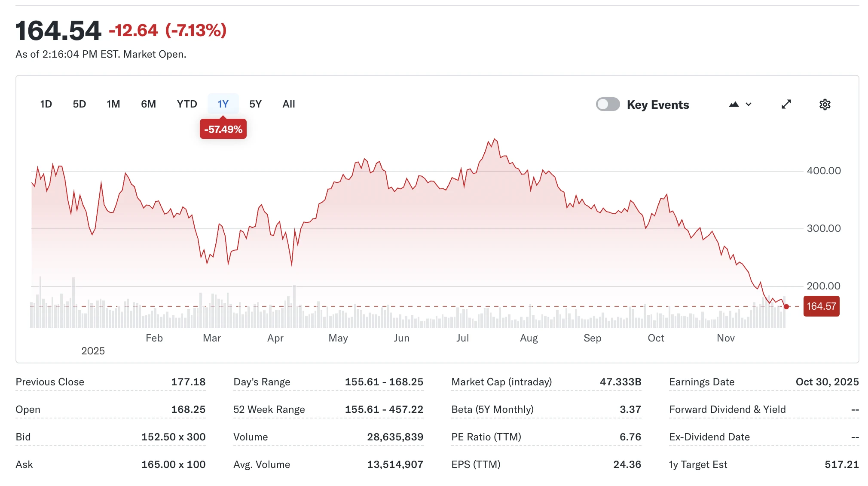Image resolution: width=868 pixels, height=486 pixels.
Task: Click the 1y Target Est label
Action: [x=698, y=464]
